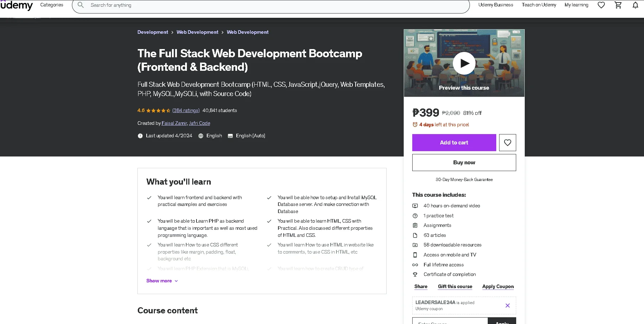Click the Show more chevron arrow
Screen dimensions: 644x324
[176, 281]
